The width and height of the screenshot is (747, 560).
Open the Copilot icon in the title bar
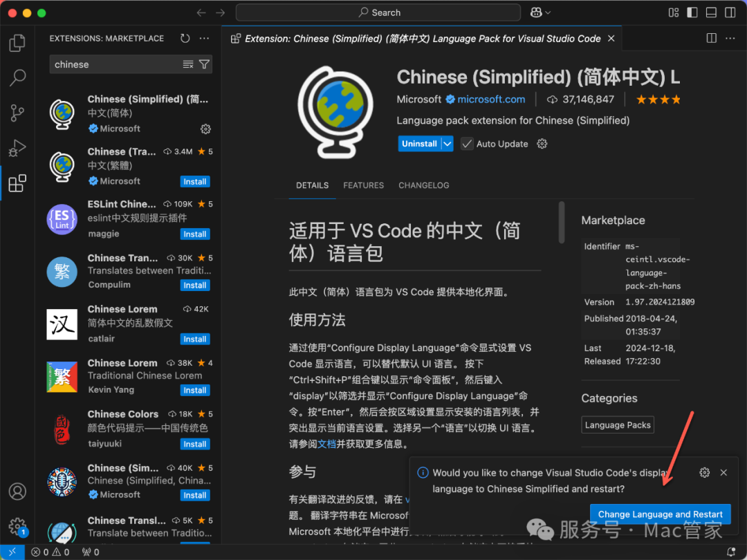[536, 12]
